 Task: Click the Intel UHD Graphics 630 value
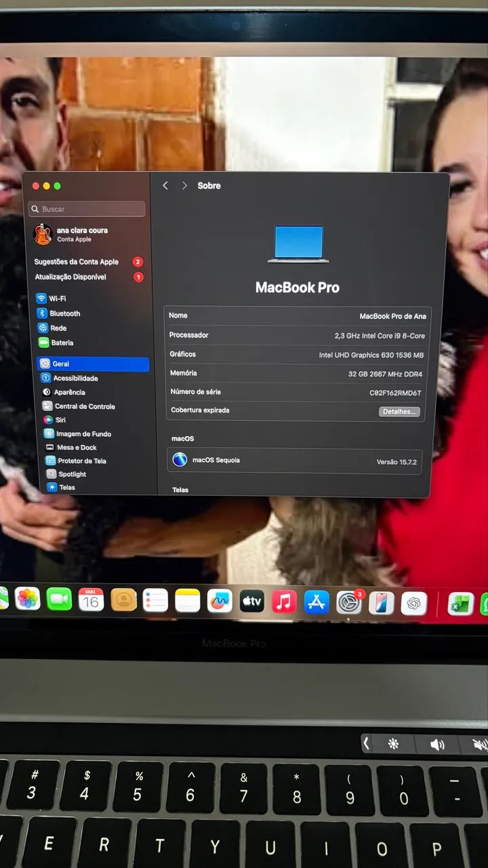[371, 355]
